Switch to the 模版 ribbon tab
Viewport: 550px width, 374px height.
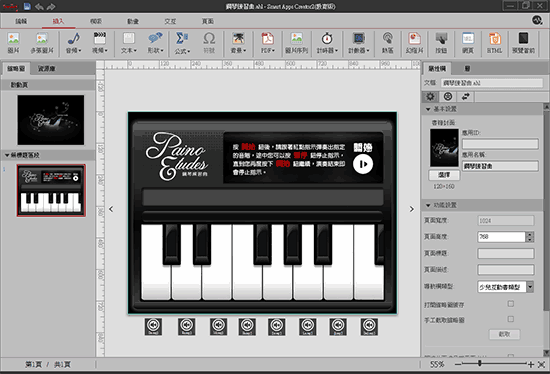point(96,21)
